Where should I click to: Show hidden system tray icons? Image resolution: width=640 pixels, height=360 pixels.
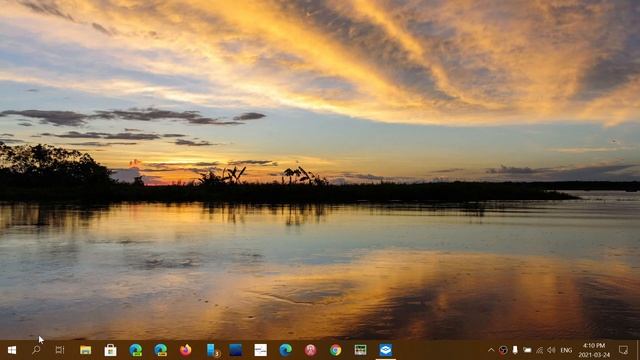tap(491, 350)
